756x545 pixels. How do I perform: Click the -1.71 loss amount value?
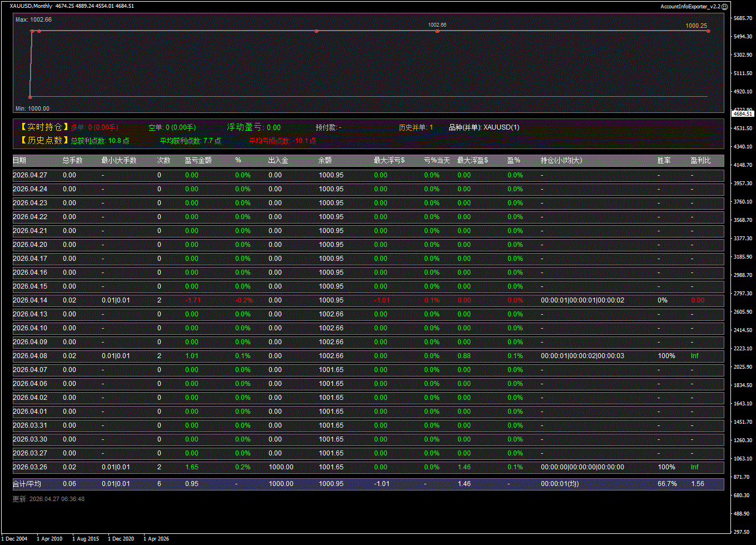(192, 300)
